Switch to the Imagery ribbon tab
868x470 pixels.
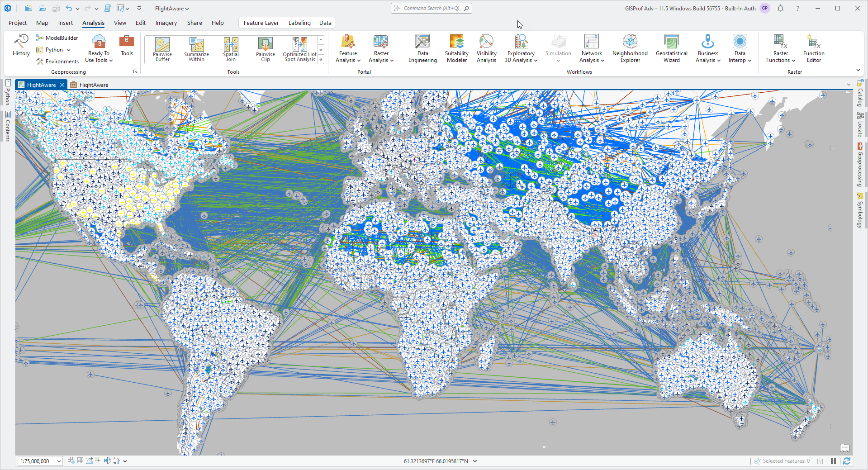coord(166,23)
